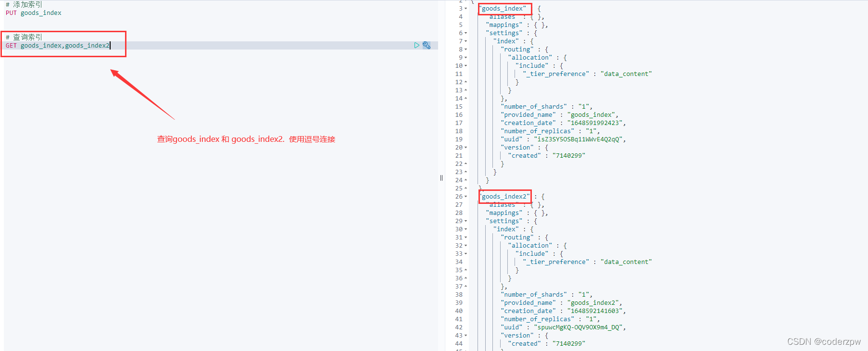Click provided_name value "goods_index" on line 16
868x351 pixels.
[591, 115]
